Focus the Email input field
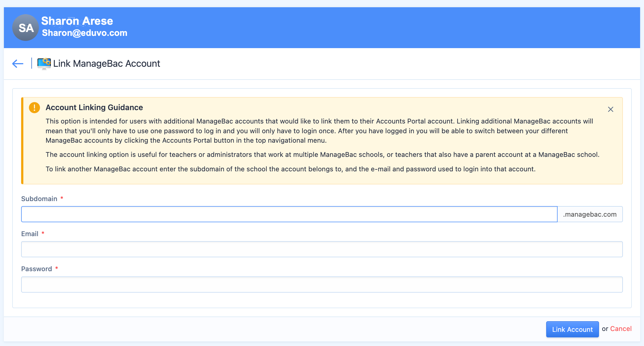Screen dimensions: 644x346 (322, 249)
